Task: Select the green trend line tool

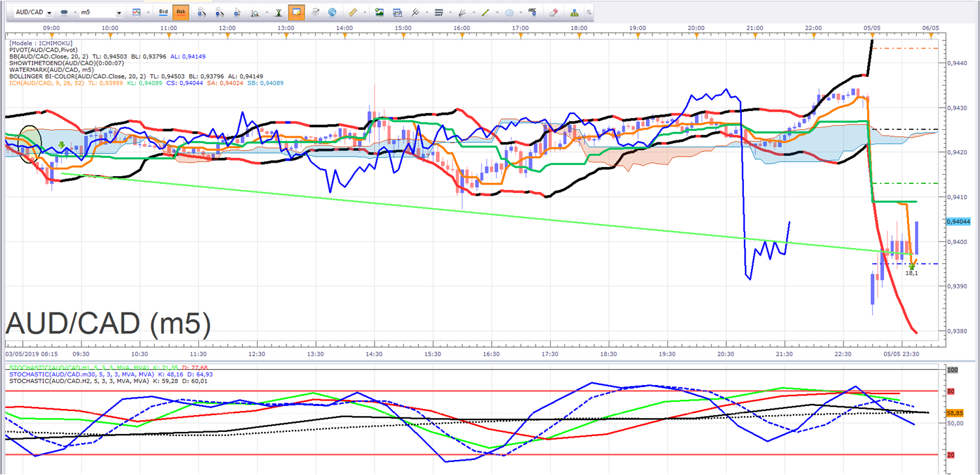Action: coord(485,12)
